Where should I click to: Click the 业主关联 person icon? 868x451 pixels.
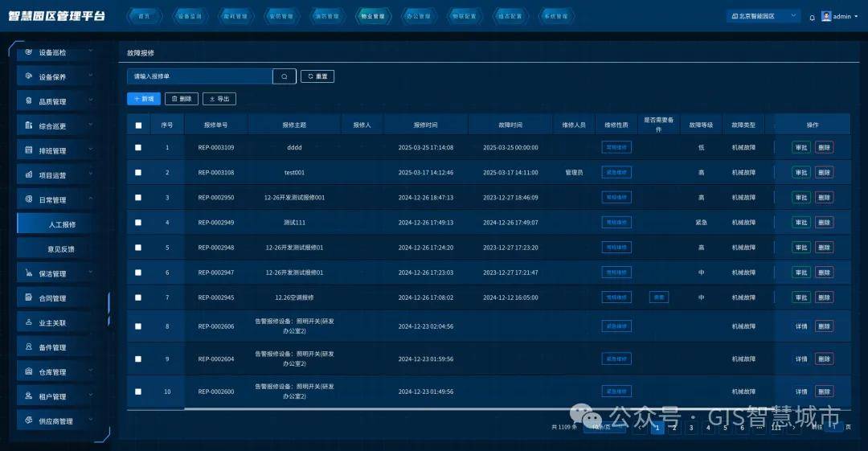pyautogui.click(x=29, y=322)
